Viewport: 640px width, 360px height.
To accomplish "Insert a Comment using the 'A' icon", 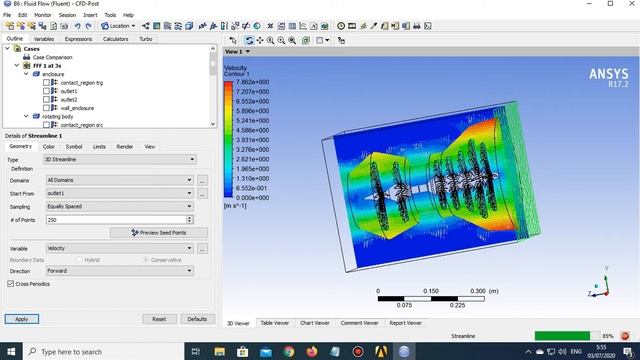I will 313,26.
